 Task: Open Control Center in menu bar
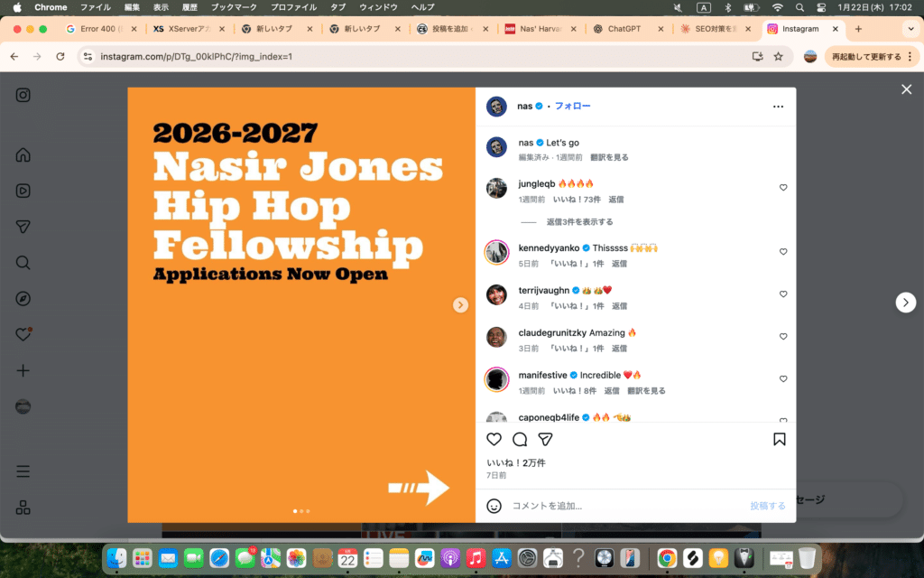pyautogui.click(x=821, y=7)
